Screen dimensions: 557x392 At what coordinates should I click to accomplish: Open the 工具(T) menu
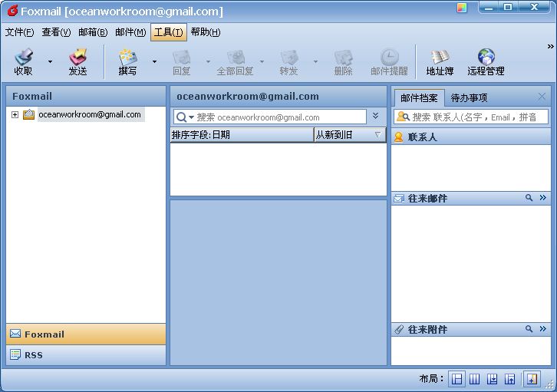(168, 32)
